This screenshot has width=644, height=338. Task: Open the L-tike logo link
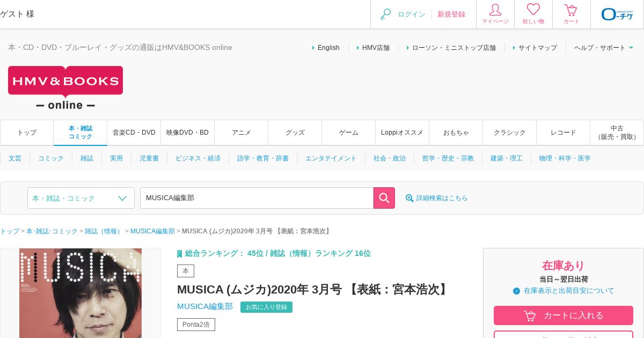[617, 14]
